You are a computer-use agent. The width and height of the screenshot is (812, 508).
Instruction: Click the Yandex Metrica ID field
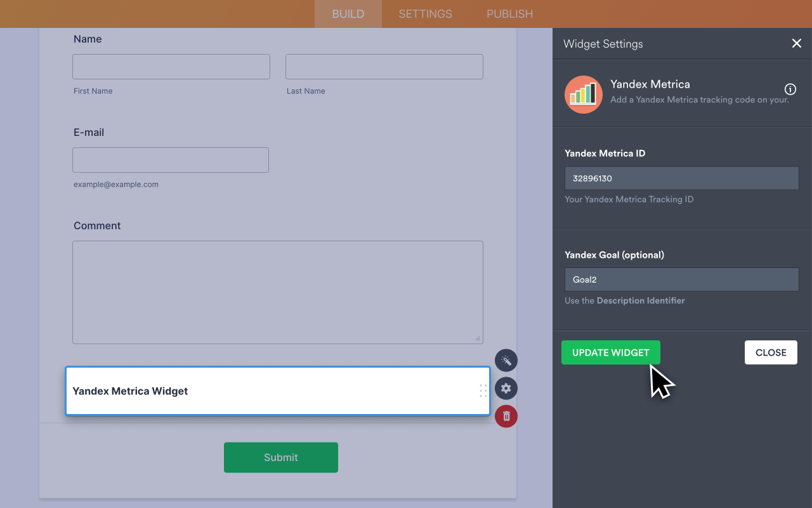tap(681, 178)
